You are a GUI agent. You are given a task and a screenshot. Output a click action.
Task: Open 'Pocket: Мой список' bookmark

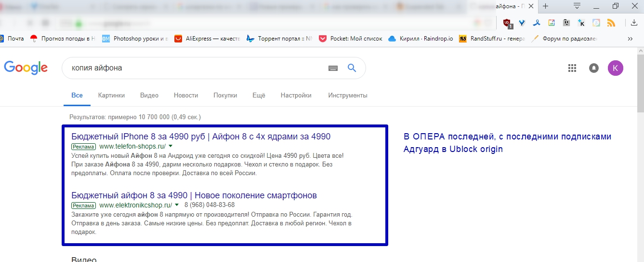coord(351,39)
